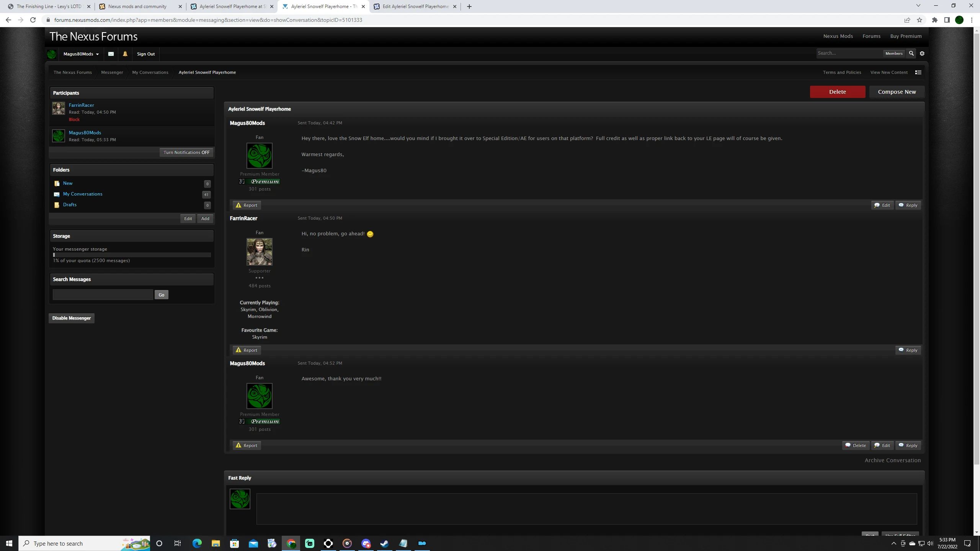The width and height of the screenshot is (980, 551).
Task: Bookmark page with star icon
Action: (920, 20)
